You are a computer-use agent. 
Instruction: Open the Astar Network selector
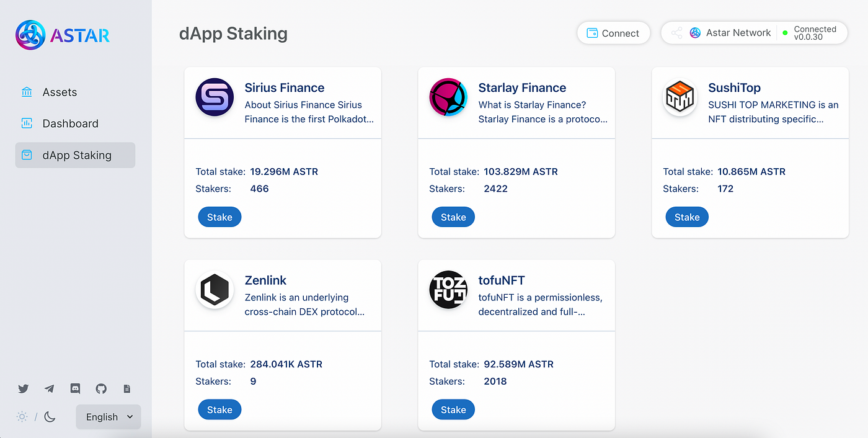click(x=731, y=33)
